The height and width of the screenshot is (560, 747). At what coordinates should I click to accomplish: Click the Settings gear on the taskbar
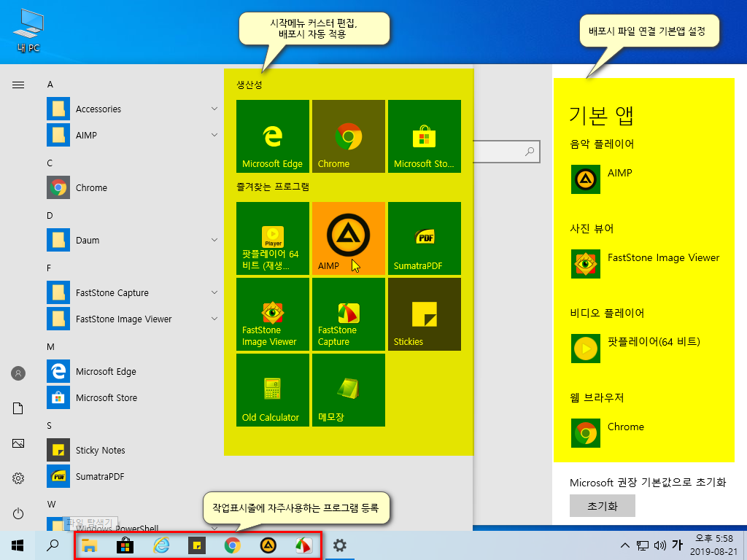340,545
